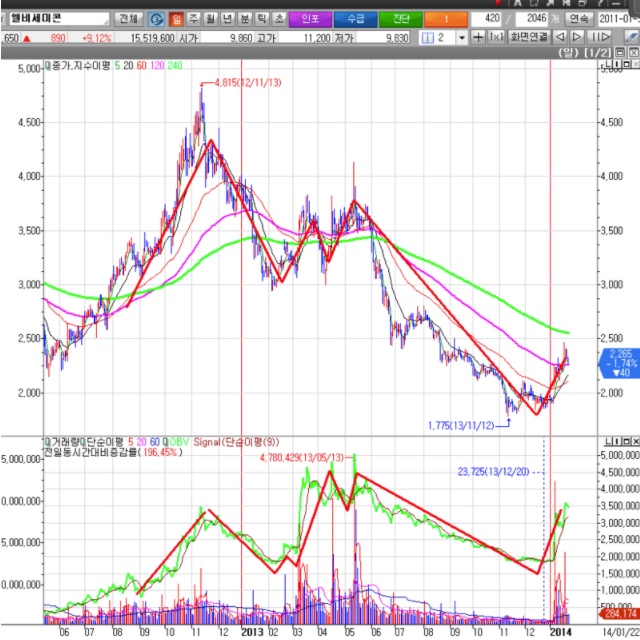Click the 화면연결 button
This screenshot has width=640, height=640.
pyautogui.click(x=528, y=37)
